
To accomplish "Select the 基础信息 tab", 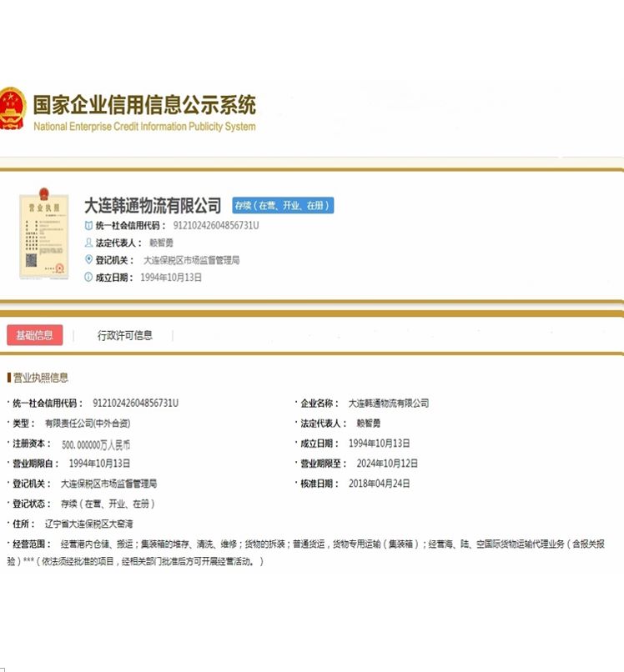I will pos(35,335).
